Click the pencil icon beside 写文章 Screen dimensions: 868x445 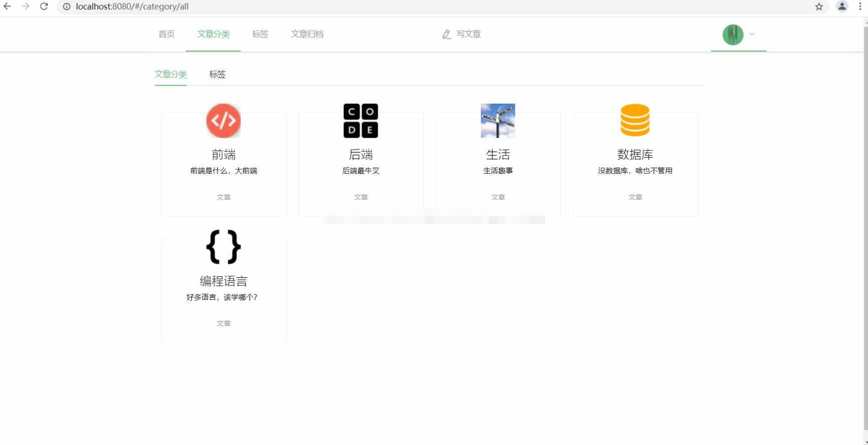click(x=447, y=34)
